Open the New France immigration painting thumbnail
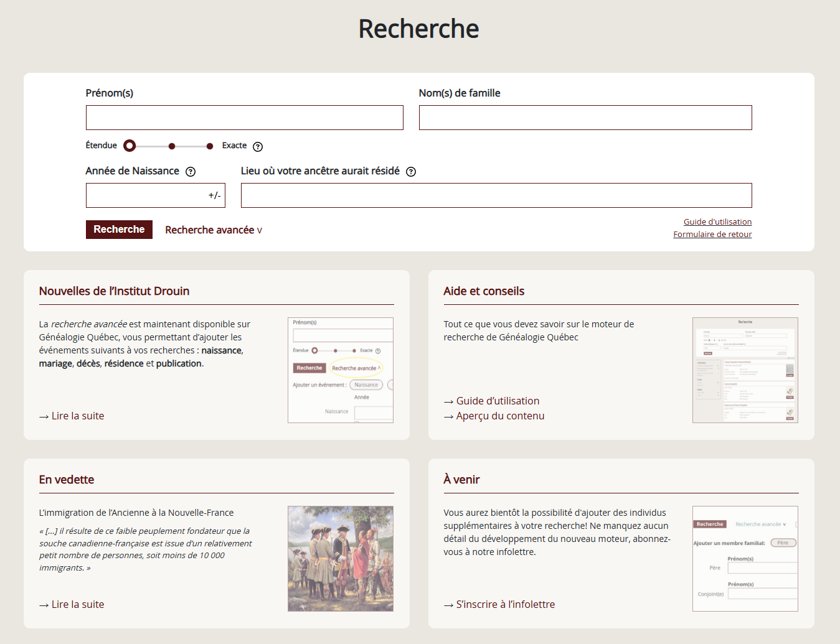 click(x=340, y=559)
